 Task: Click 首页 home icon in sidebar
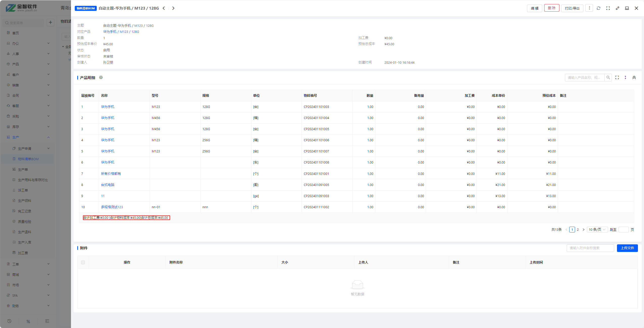8,33
